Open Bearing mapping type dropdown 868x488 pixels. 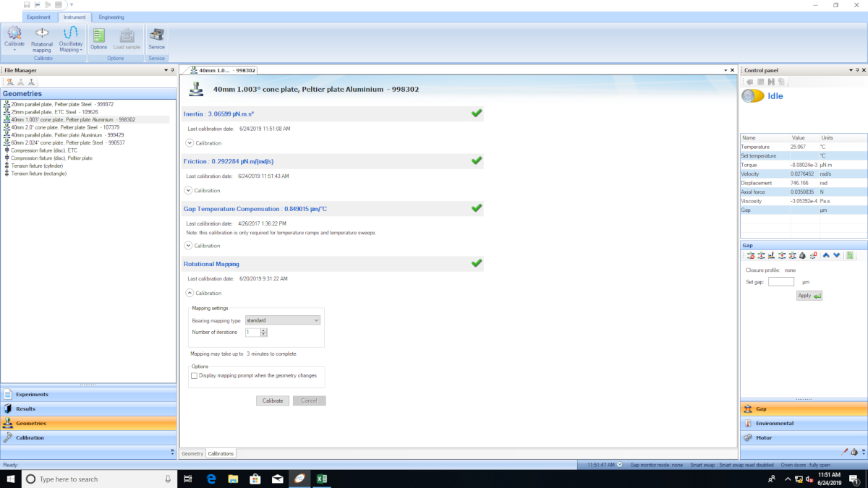(x=282, y=320)
